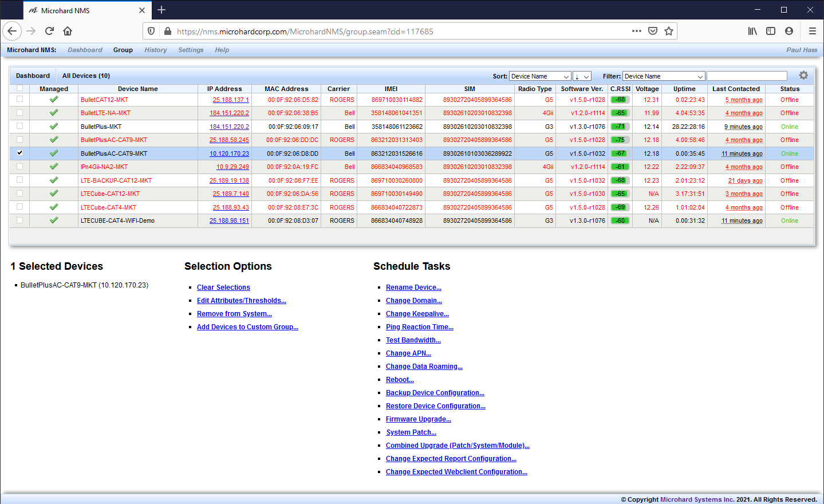Screen dimensions: 824x504
Task: Check the LTECube-CAT4-MKT row checkbox
Action: tap(20, 207)
